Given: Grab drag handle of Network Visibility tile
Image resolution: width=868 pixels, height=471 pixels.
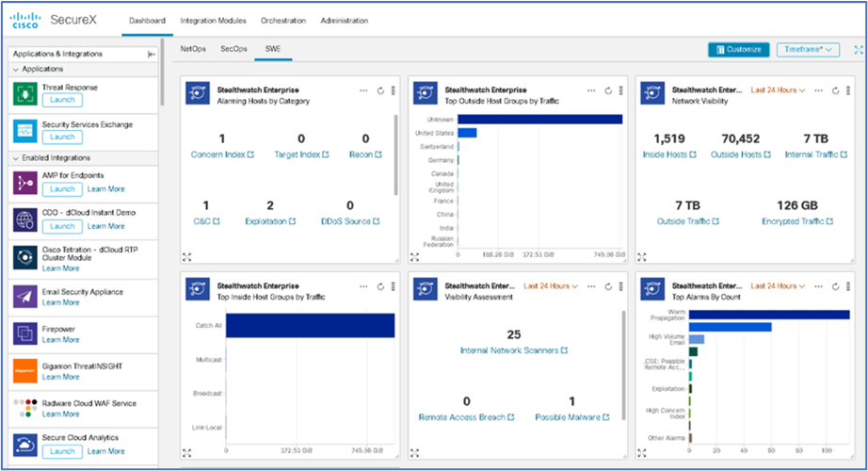Looking at the screenshot, I should (x=848, y=90).
